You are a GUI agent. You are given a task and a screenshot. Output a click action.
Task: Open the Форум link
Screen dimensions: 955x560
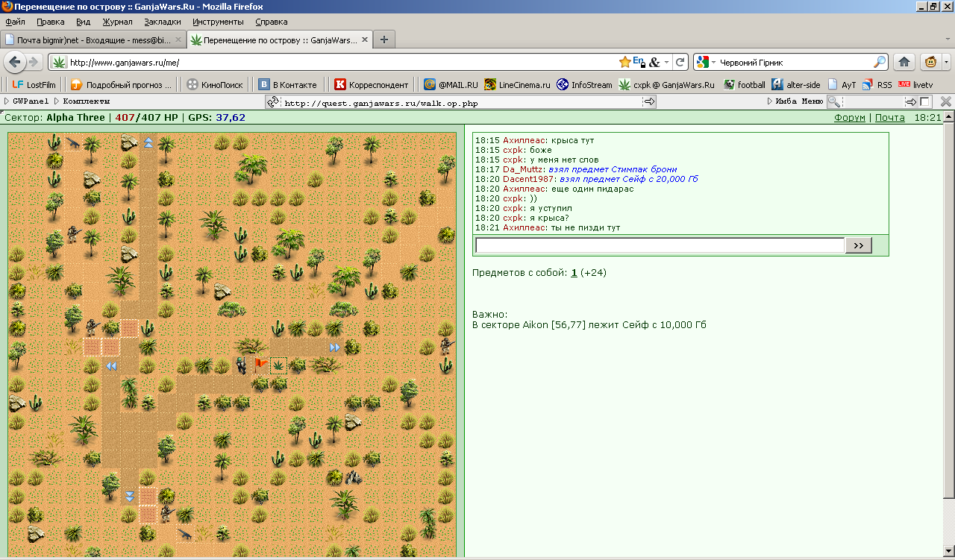[849, 118]
